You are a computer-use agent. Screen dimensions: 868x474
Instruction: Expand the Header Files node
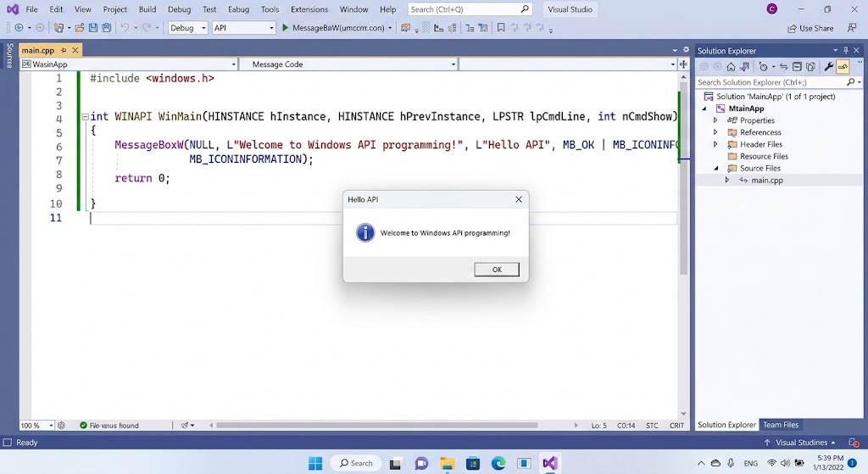point(715,144)
